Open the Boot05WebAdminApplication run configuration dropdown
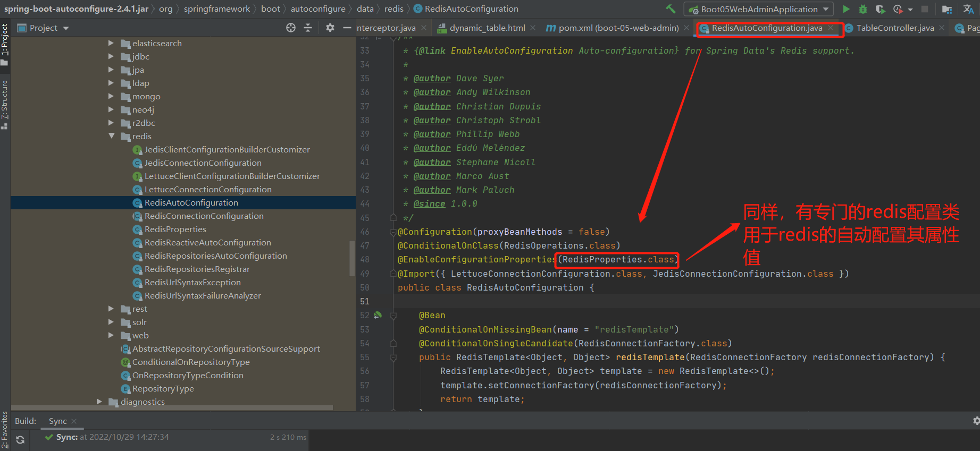Image resolution: width=980 pixels, height=451 pixels. pos(759,9)
